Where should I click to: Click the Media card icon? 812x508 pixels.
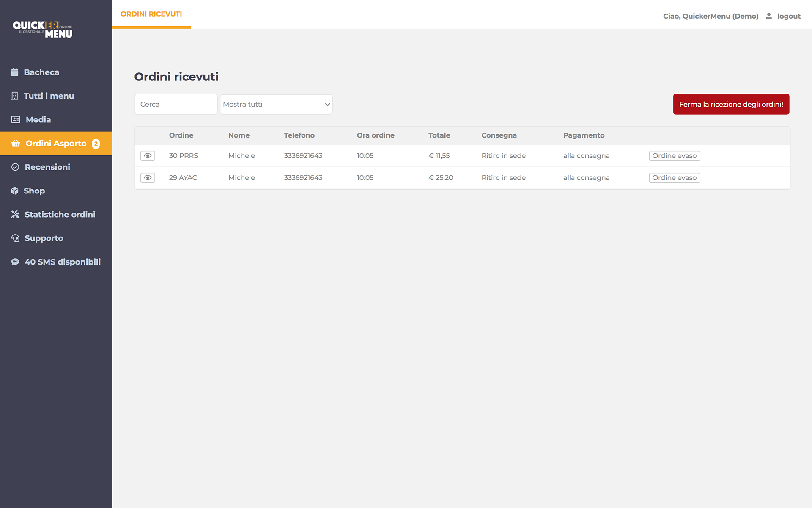[16, 120]
